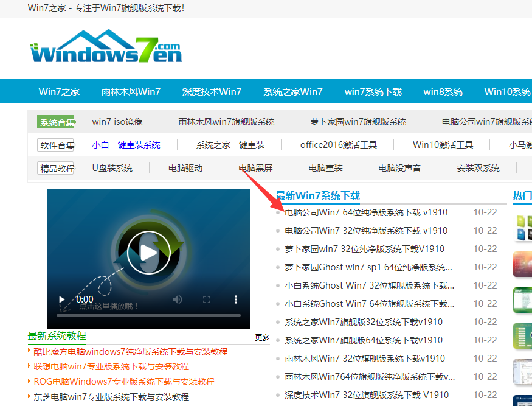532x406 pixels.
Task: Open 雨林木风Win7 32位旗舰版系统下载v1910
Action: point(365,359)
